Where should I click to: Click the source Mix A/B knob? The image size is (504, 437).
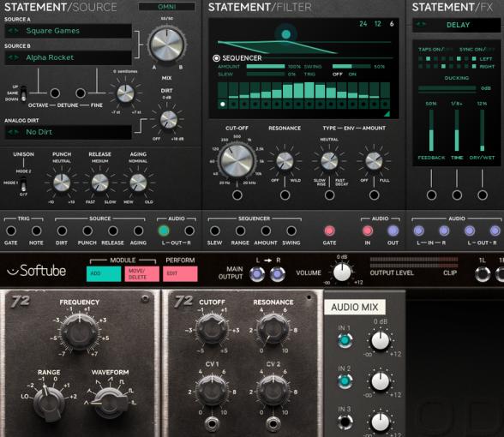coord(167,45)
